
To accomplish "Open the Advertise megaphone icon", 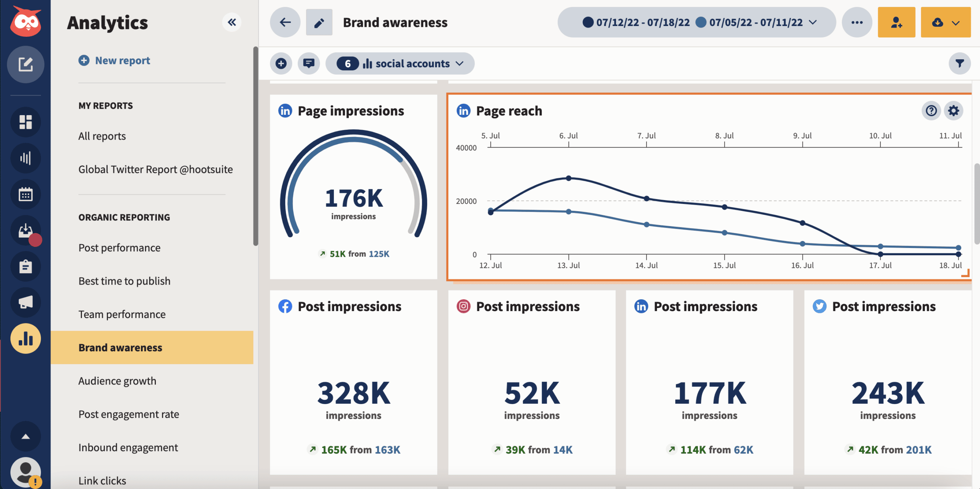I will [25, 302].
